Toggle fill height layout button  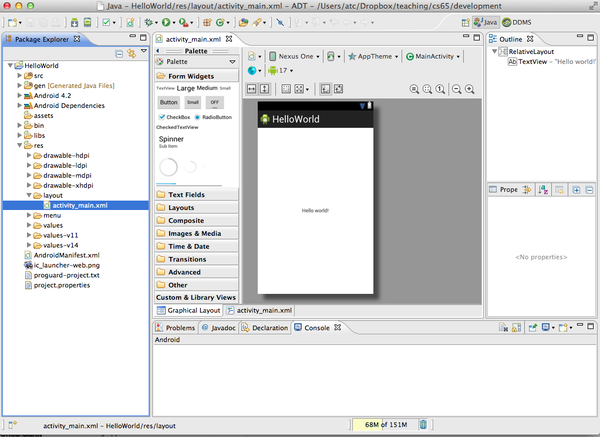coord(264,89)
